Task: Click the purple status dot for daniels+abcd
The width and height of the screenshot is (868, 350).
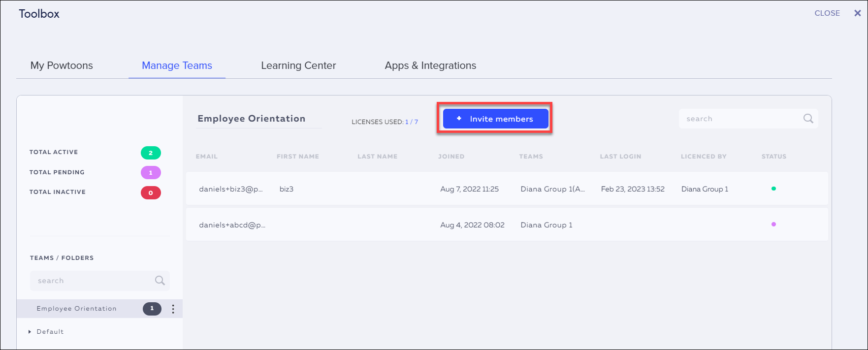Action: 773,224
